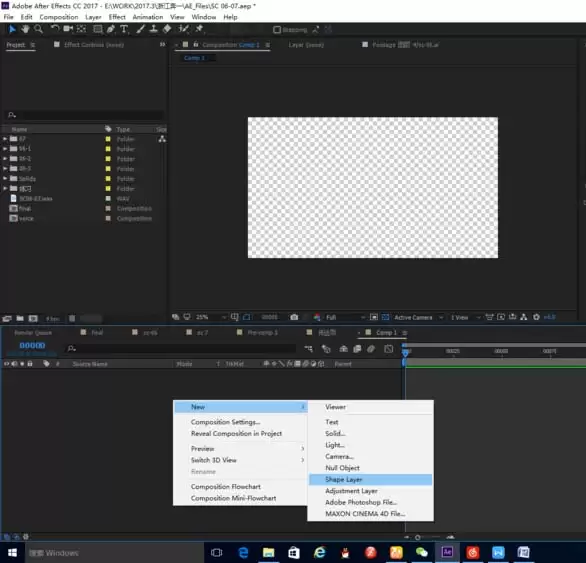586x563 pixels.
Task: Switch to the Render Queue tab
Action: point(33,332)
